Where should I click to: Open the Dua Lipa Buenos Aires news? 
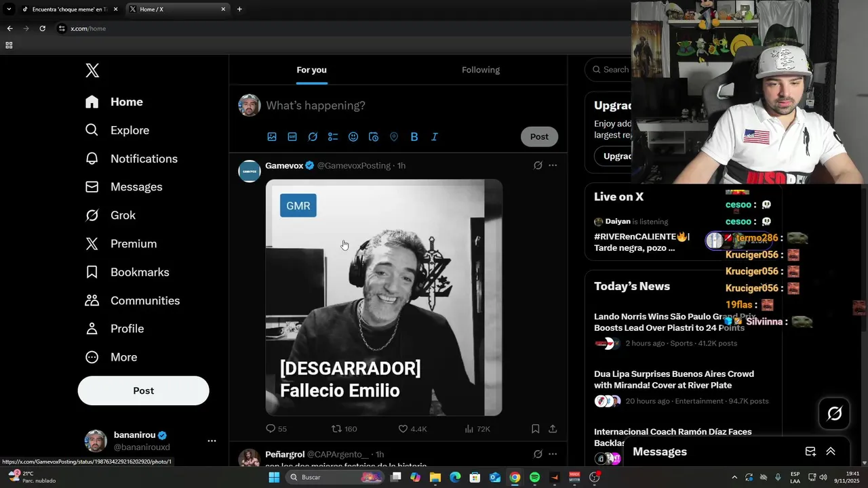coord(674,380)
